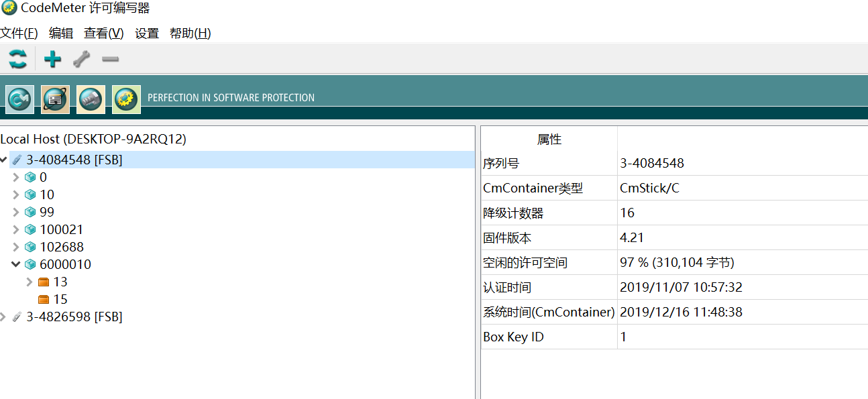Click the third banner icon with stick
The width and height of the screenshot is (868, 399).
pos(91,99)
